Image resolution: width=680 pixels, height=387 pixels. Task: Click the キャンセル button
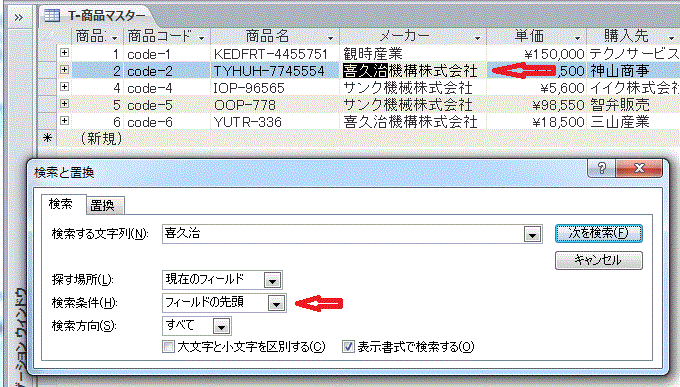598,260
